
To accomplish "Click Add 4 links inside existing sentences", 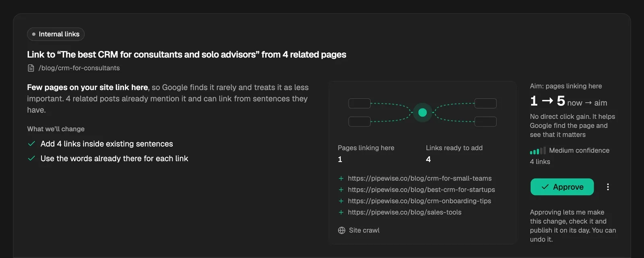I will (x=107, y=144).
